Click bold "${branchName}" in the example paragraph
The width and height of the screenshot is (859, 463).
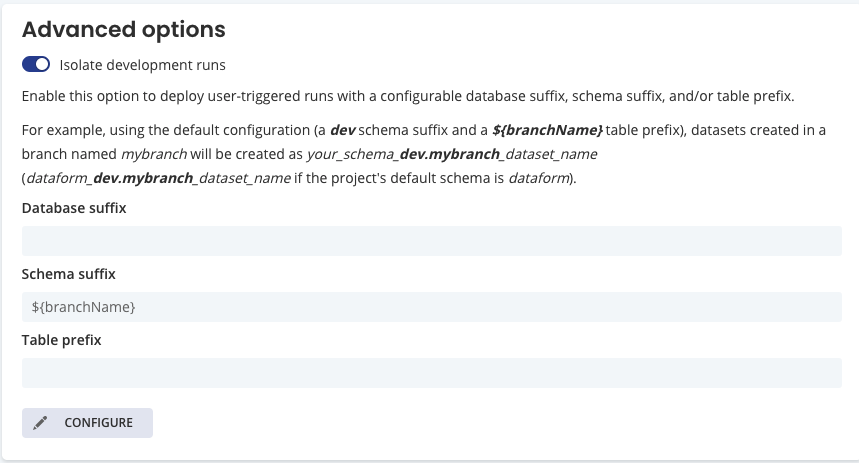pos(547,131)
